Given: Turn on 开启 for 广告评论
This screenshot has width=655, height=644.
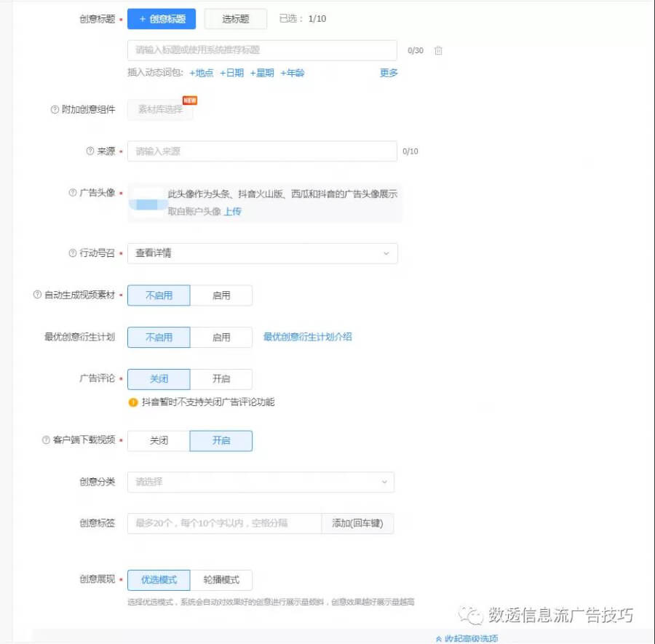Looking at the screenshot, I should tap(221, 379).
